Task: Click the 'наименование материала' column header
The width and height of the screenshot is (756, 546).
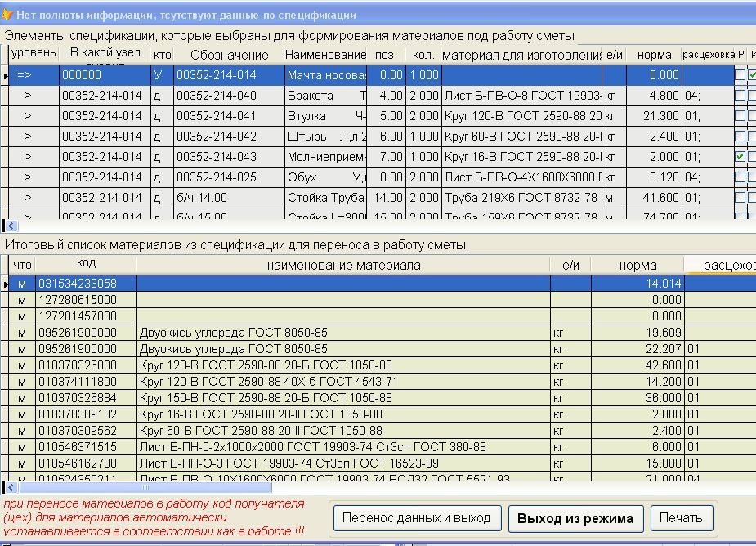Action: 343,265
